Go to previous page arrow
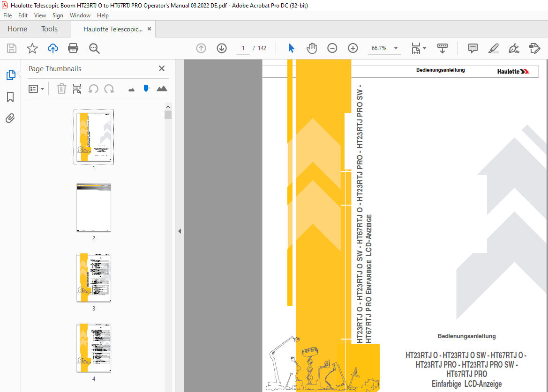The image size is (548, 392). click(201, 48)
